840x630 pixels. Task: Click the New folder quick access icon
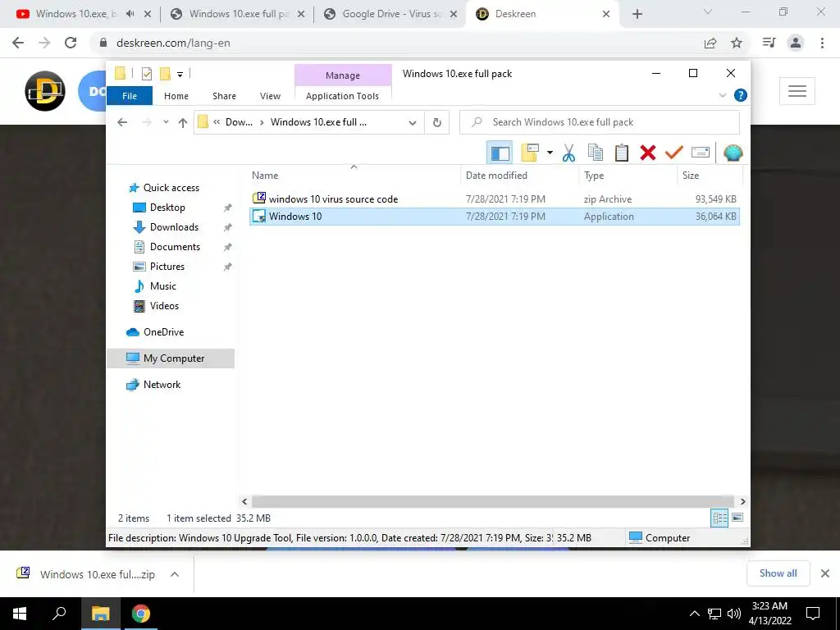point(165,74)
